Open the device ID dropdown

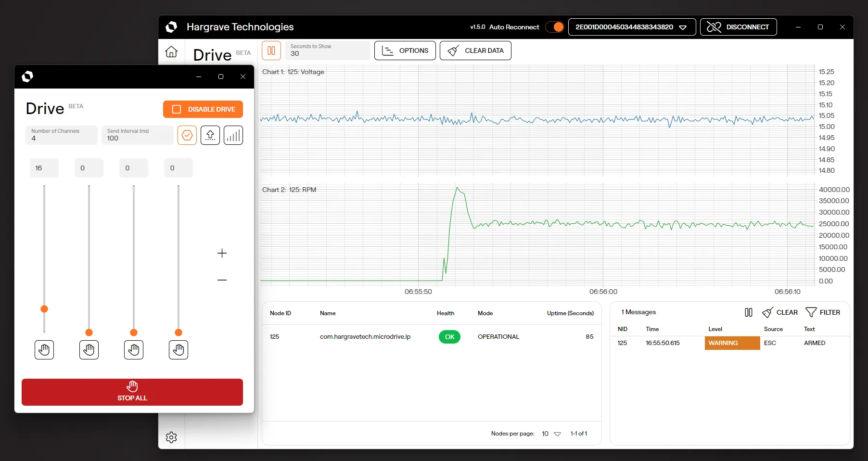pos(632,27)
